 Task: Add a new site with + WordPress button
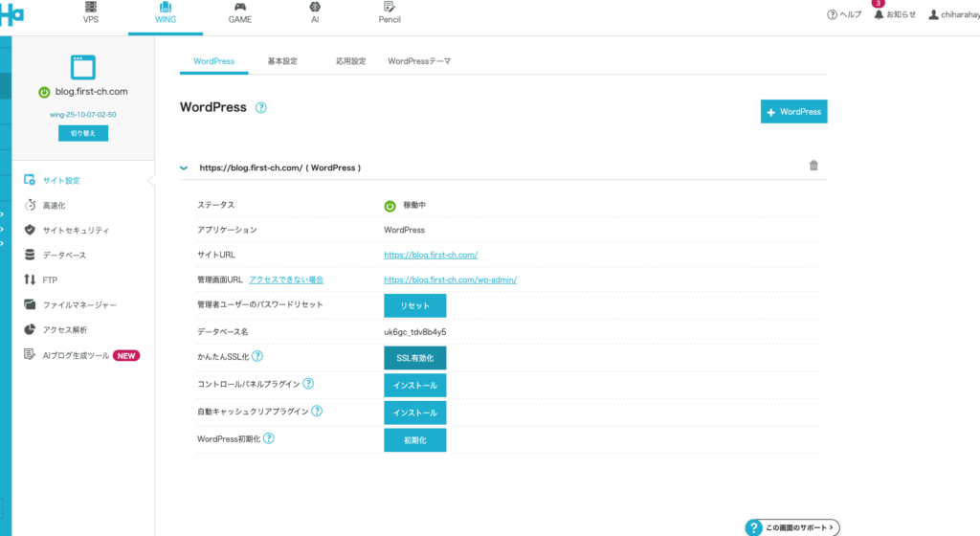coord(793,112)
